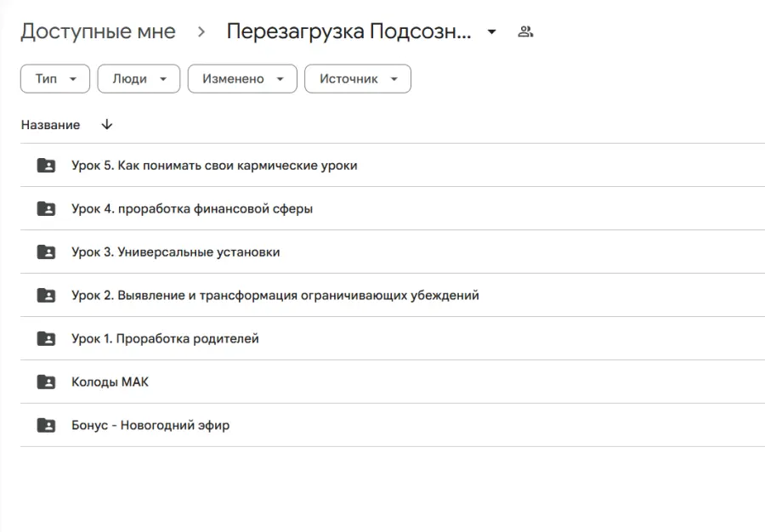The width and height of the screenshot is (765, 532).
Task: Open the Тип filter dropdown
Action: pyautogui.click(x=54, y=78)
